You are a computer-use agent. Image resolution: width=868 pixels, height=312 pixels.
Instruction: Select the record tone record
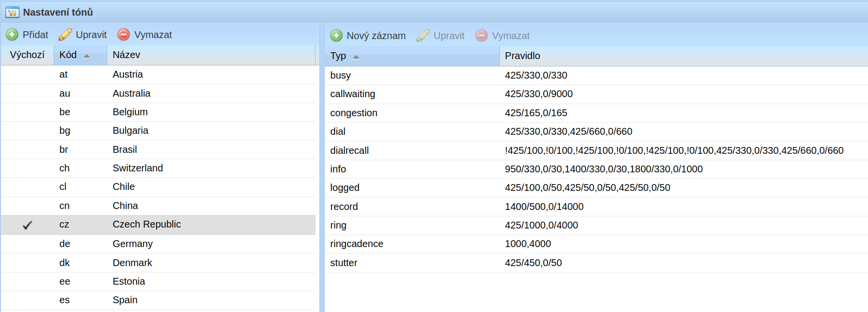(x=596, y=207)
